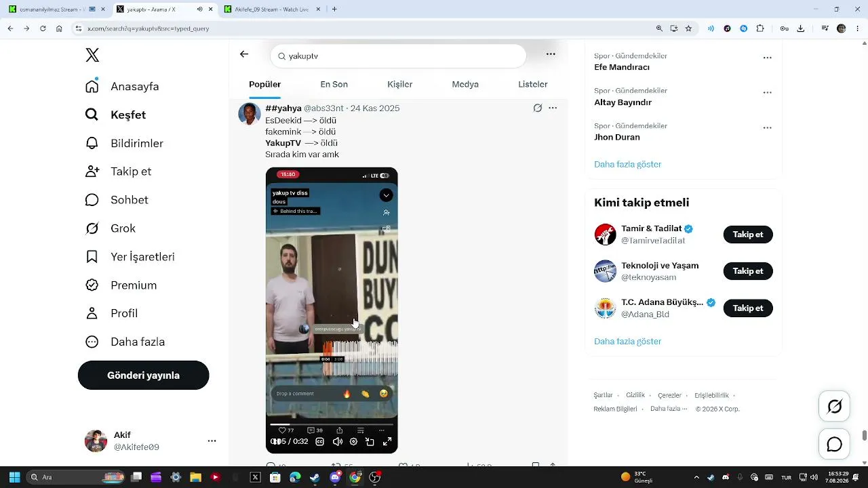Open Grok from the sidebar
This screenshot has width=868, height=488.
point(111,228)
